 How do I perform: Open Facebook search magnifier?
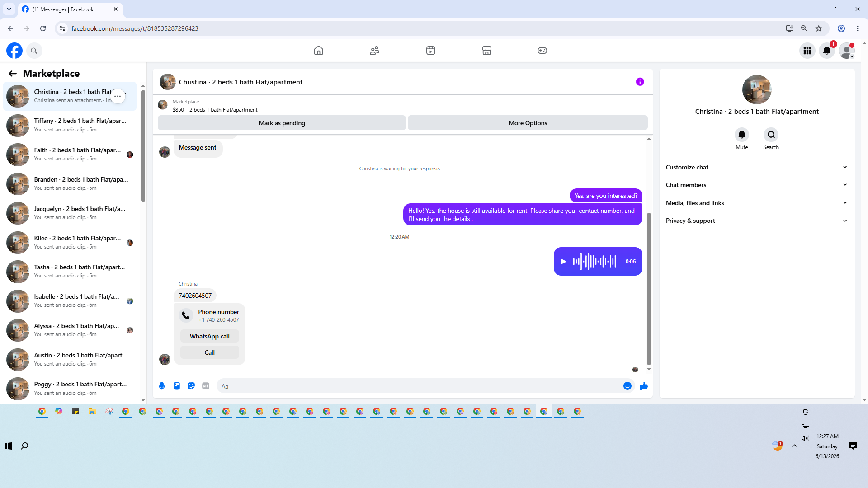click(34, 51)
